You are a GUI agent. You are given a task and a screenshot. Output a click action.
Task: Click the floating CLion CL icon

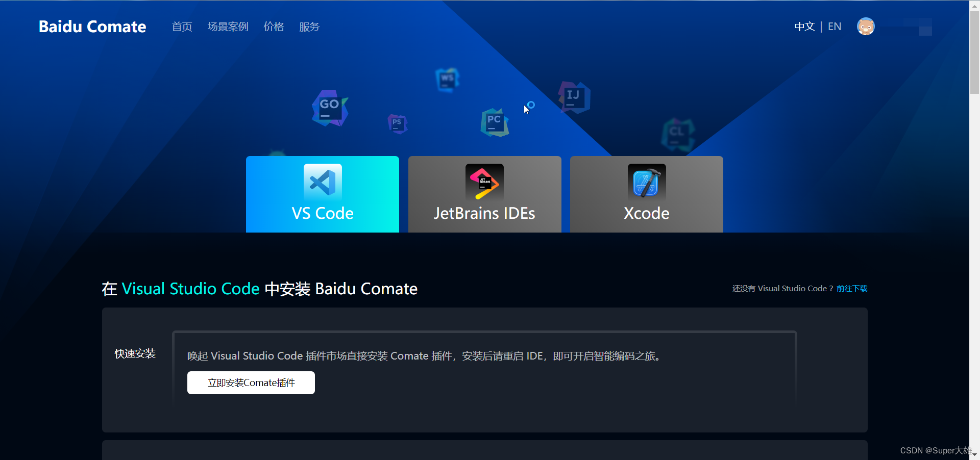(678, 135)
